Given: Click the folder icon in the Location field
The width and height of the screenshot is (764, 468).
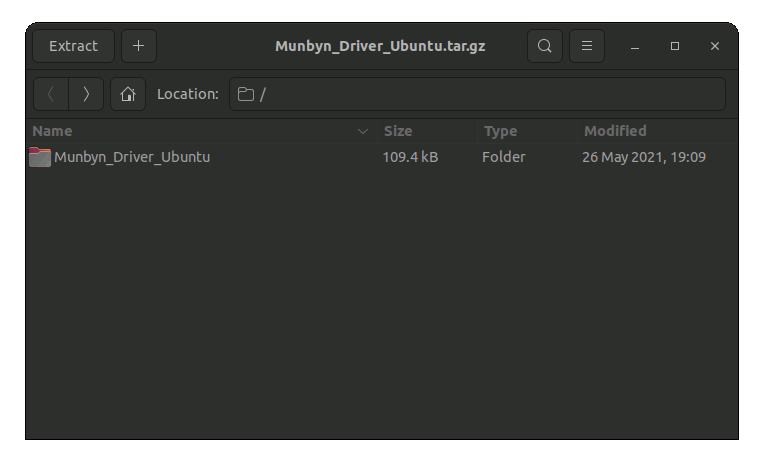Looking at the screenshot, I should pyautogui.click(x=246, y=94).
